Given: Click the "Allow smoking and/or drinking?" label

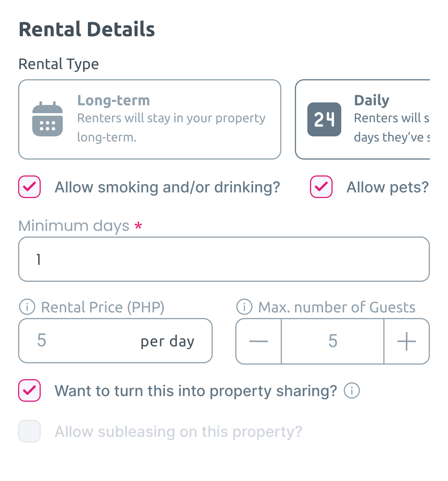Looking at the screenshot, I should (x=167, y=187).
